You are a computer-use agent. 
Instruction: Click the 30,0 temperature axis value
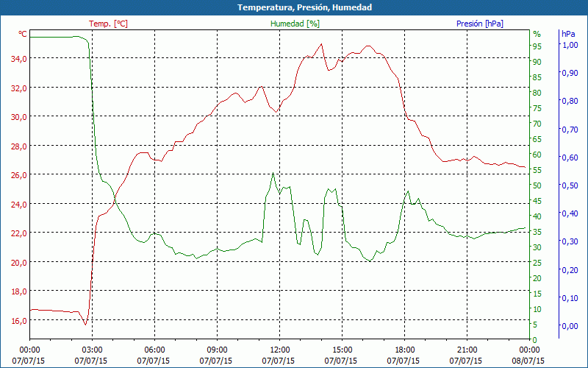[19, 117]
